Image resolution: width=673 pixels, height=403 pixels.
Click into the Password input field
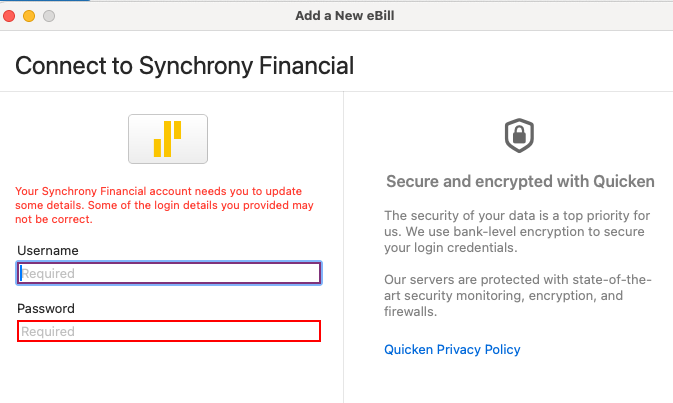tap(169, 331)
